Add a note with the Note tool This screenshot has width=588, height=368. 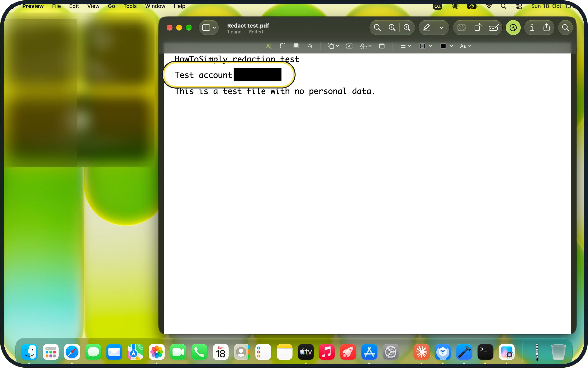pos(382,46)
